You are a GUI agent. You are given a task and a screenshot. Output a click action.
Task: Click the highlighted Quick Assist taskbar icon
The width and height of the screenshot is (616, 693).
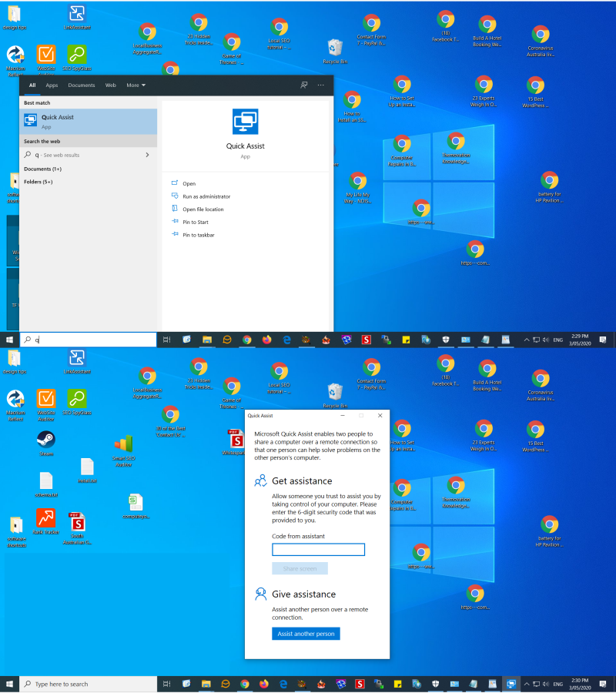(x=511, y=684)
